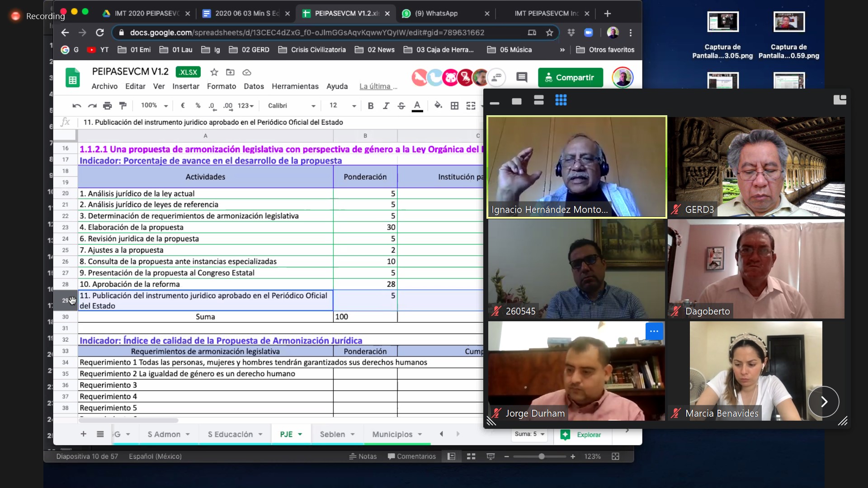The image size is (868, 488).
Task: Select Ignacio Hernández video tile
Action: click(x=577, y=167)
